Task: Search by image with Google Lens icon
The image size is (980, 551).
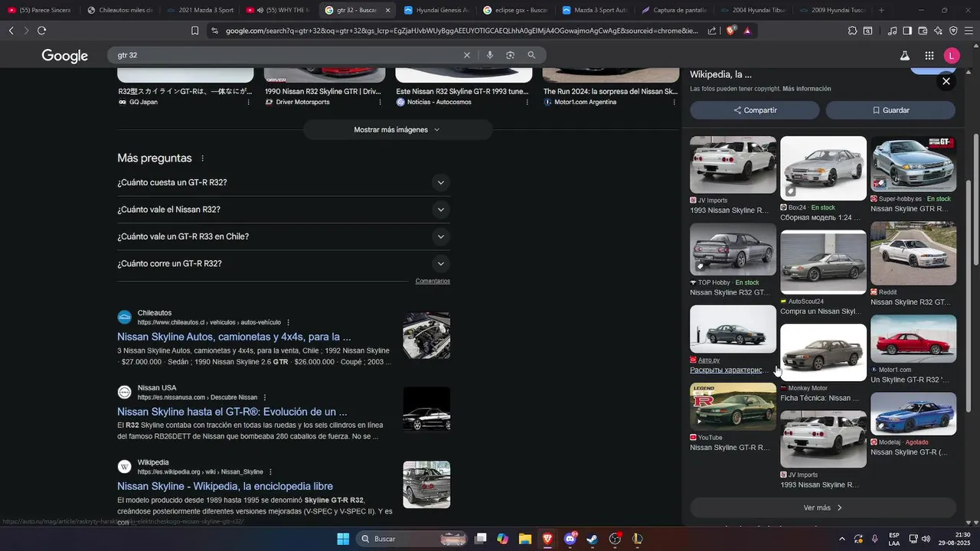Action: [510, 55]
